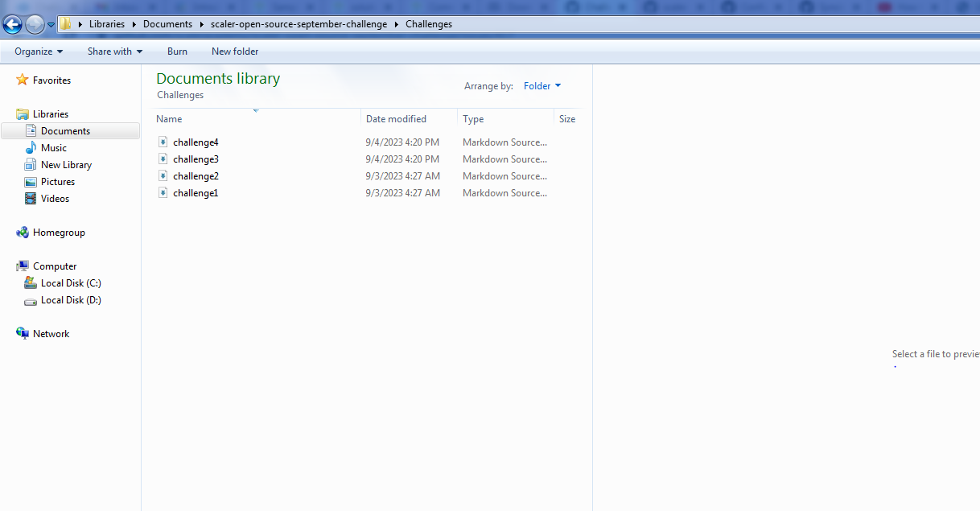The width and height of the screenshot is (980, 511).
Task: Sort files by the Date modified column
Action: click(396, 118)
